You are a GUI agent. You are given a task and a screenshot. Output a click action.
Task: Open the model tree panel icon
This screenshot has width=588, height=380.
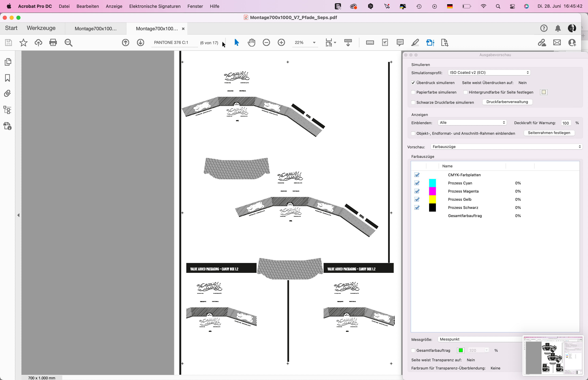point(7,110)
